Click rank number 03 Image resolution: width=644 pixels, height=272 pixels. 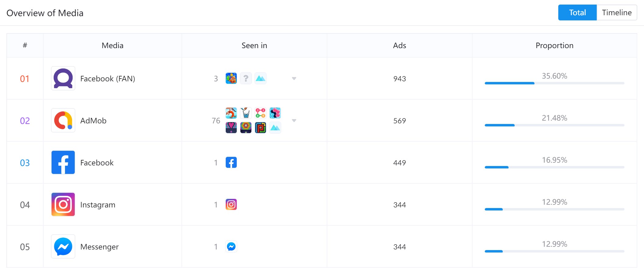tap(25, 163)
